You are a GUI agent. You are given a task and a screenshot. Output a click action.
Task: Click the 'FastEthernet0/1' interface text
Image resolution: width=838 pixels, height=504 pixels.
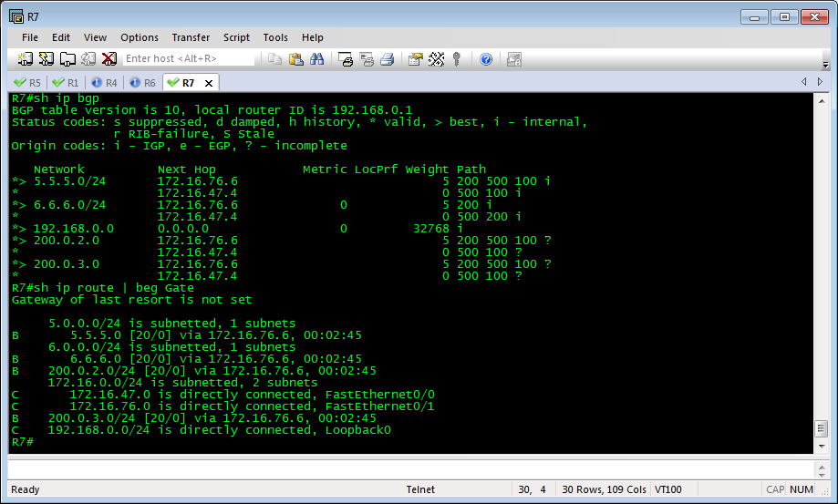[380, 406]
